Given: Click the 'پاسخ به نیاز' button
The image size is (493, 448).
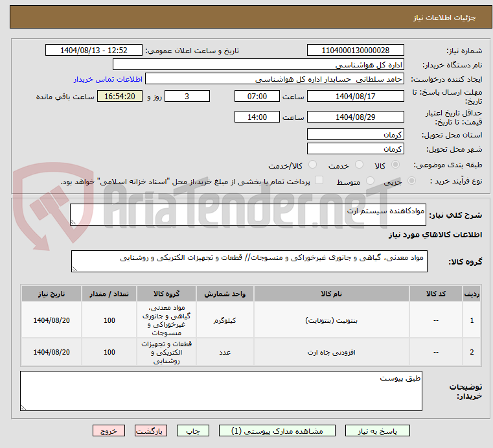Looking at the screenshot, I should [377, 430].
